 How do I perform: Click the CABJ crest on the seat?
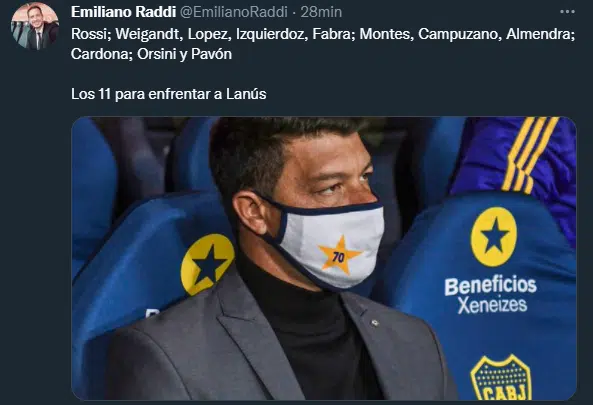[501, 377]
